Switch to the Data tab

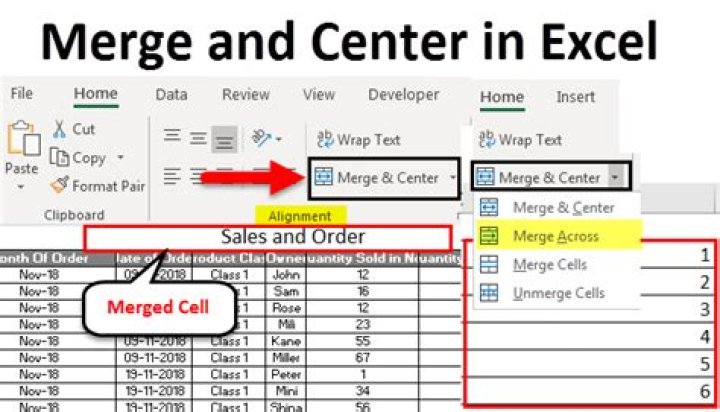coord(171,95)
